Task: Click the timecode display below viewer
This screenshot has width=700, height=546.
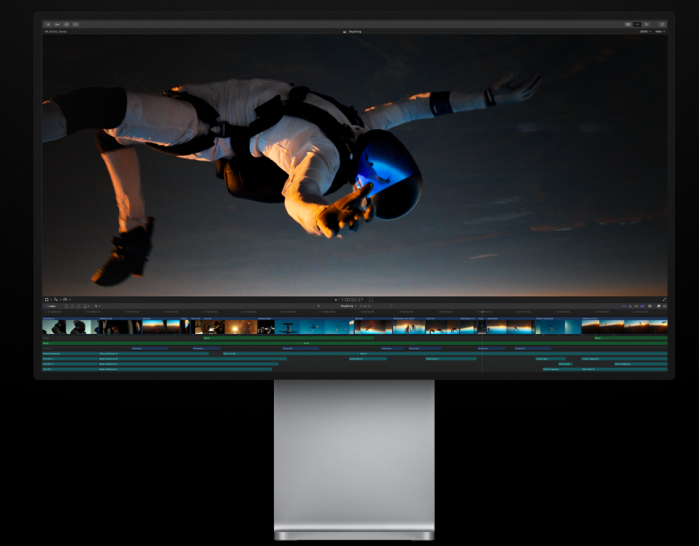Action: tap(353, 299)
